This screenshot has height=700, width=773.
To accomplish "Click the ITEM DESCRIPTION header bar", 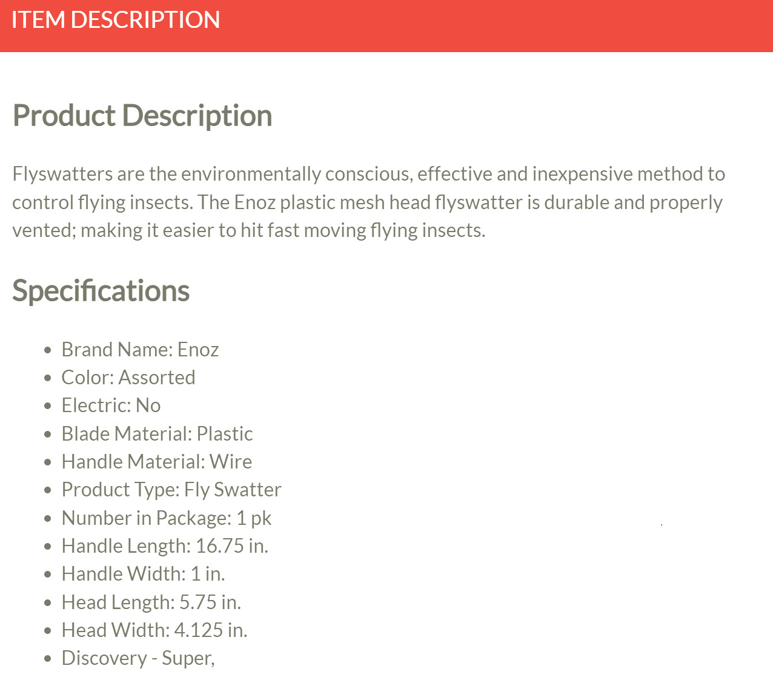I will (386, 26).
